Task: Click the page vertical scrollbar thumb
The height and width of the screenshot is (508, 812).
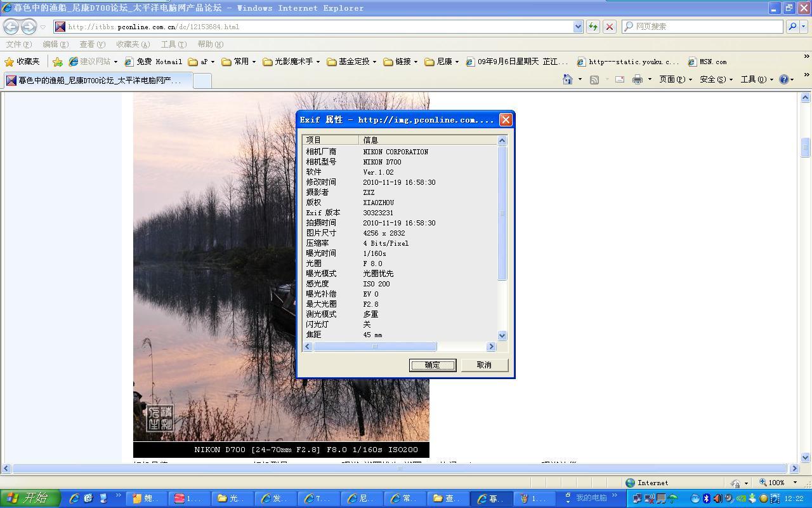Action: click(x=805, y=147)
